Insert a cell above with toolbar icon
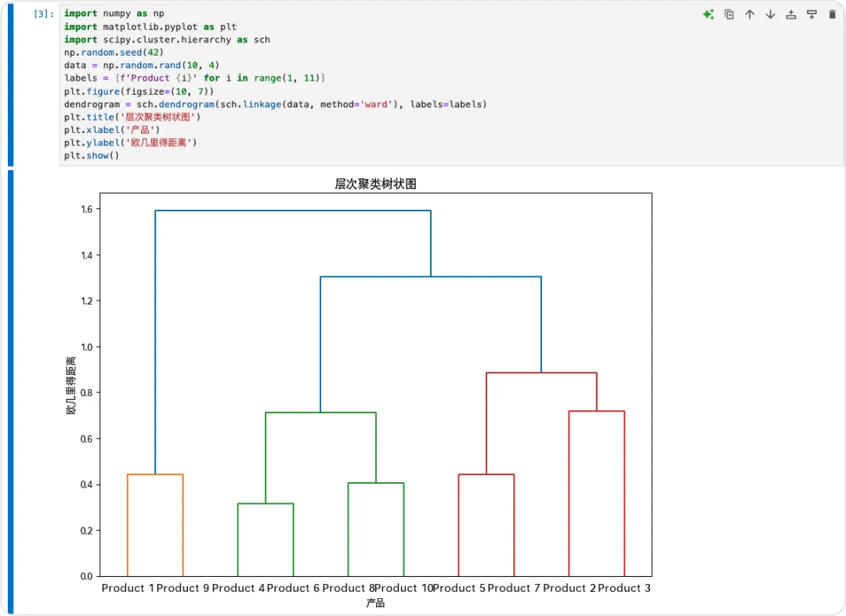Screen dimensions: 846x616 tap(791, 15)
